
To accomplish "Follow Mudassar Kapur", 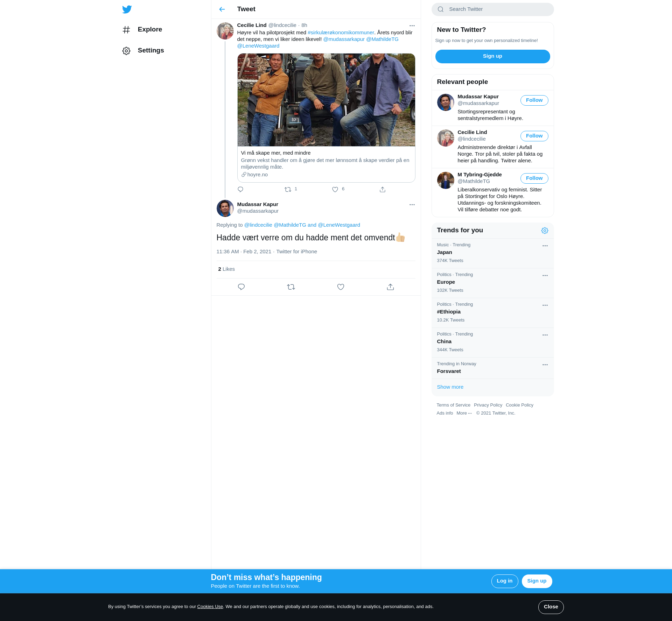I will 534,100.
